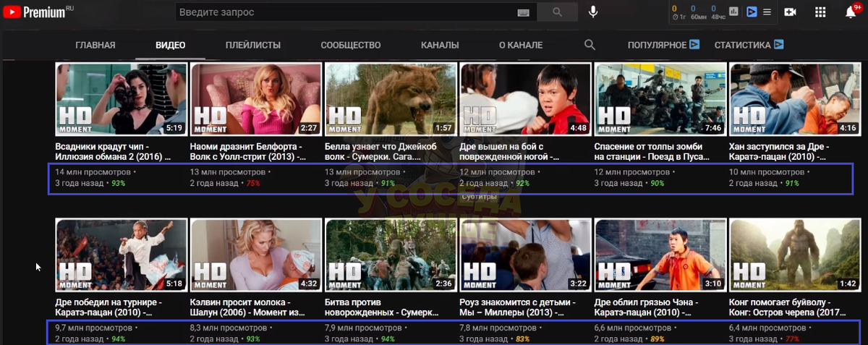
Task: Click title Спасение от толпы зомби на станции
Action: click(x=652, y=150)
